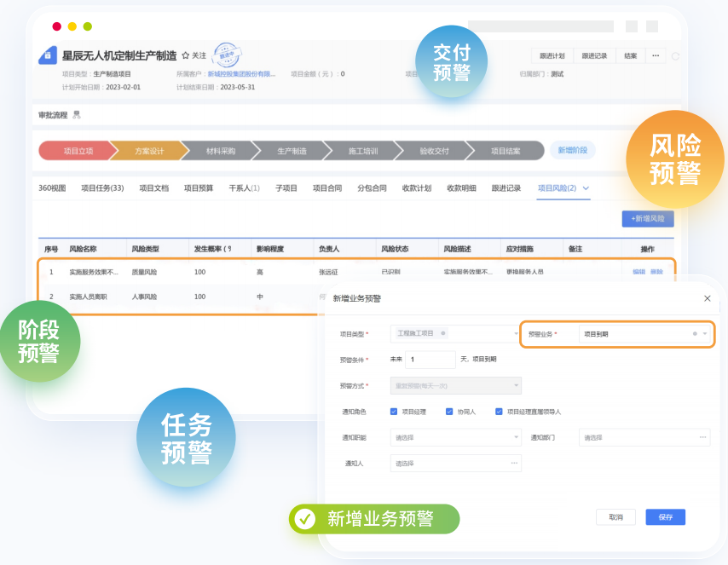728x565 pixels.
Task: Click the 关注 star icon
Action: pyautogui.click(x=186, y=55)
